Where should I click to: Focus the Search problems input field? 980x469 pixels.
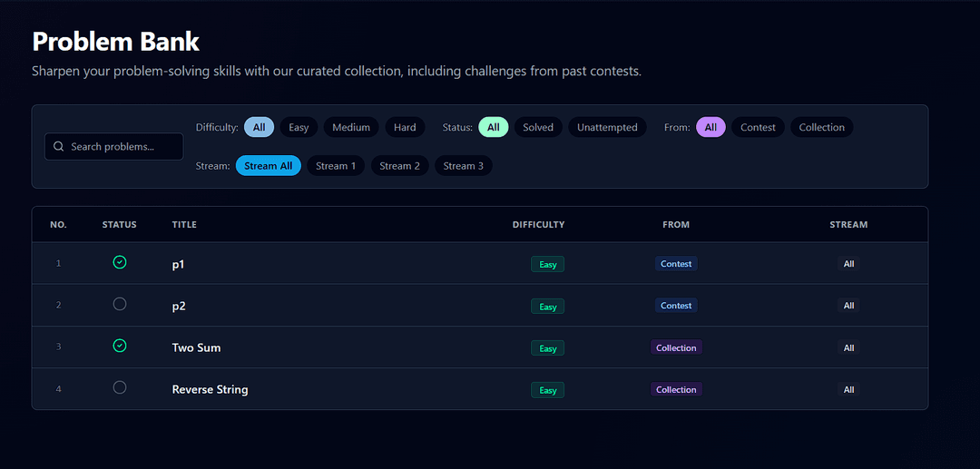(x=122, y=147)
